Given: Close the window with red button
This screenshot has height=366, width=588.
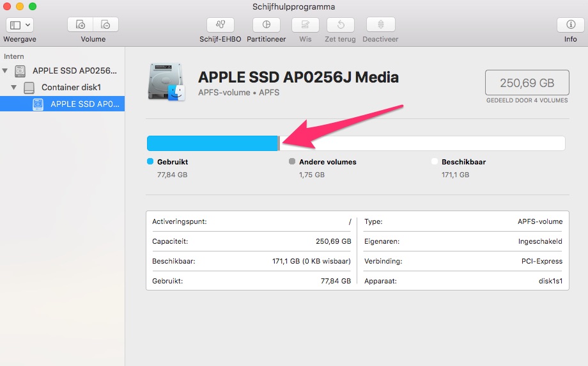Looking at the screenshot, I should tap(7, 6).
